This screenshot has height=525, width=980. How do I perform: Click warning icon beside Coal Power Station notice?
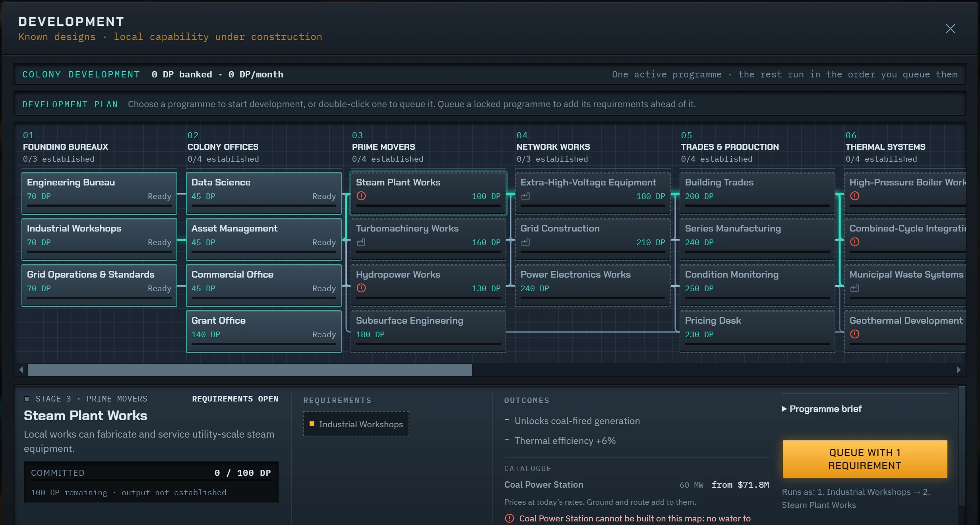509,518
